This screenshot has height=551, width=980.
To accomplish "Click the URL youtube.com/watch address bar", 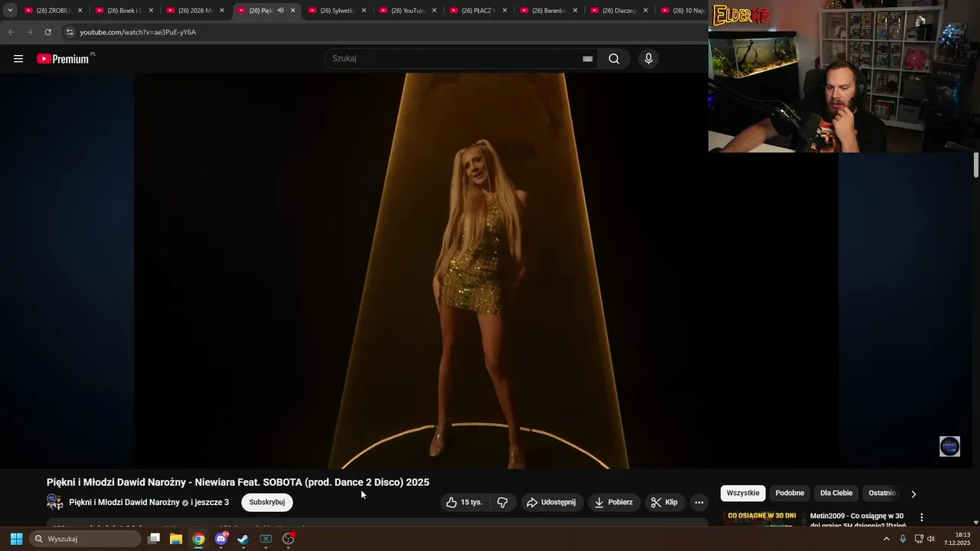I will pyautogui.click(x=138, y=32).
